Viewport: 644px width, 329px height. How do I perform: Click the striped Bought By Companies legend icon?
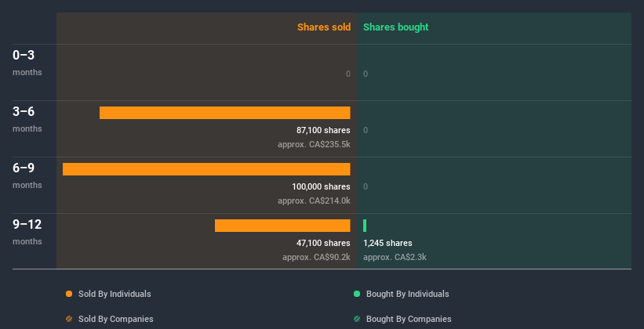357,319
